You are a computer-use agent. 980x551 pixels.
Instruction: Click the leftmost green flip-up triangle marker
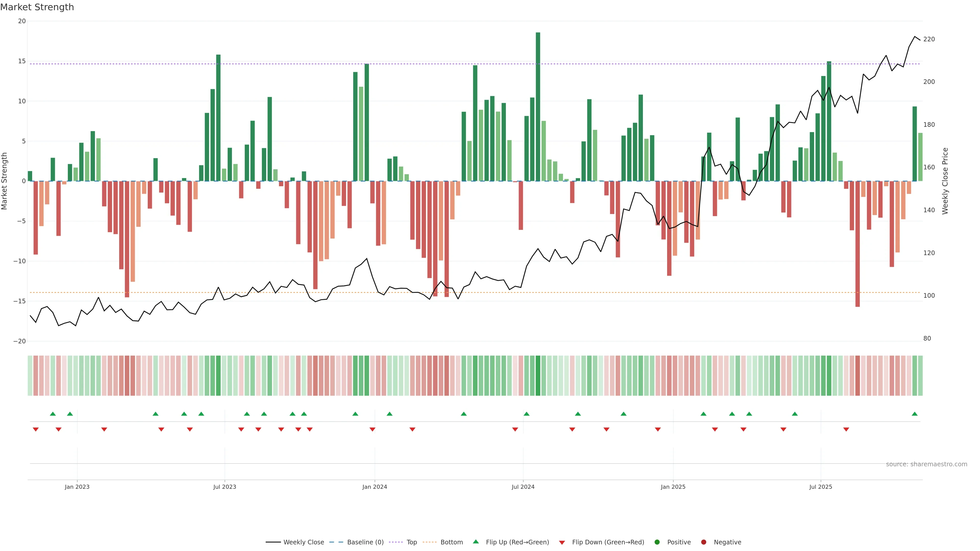click(x=53, y=414)
